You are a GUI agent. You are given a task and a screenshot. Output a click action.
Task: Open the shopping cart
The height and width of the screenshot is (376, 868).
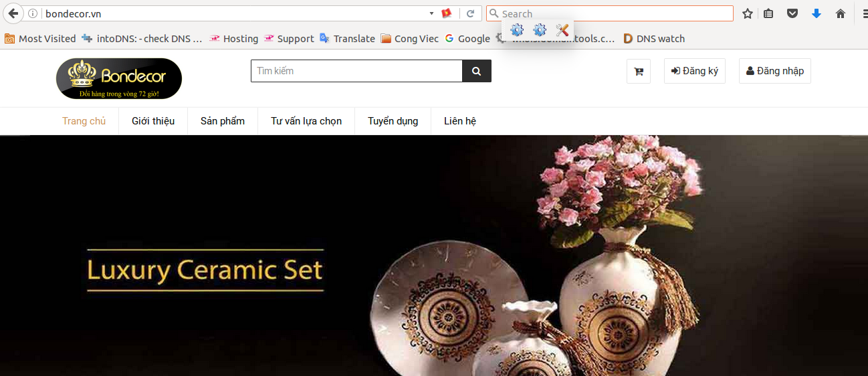pyautogui.click(x=639, y=71)
